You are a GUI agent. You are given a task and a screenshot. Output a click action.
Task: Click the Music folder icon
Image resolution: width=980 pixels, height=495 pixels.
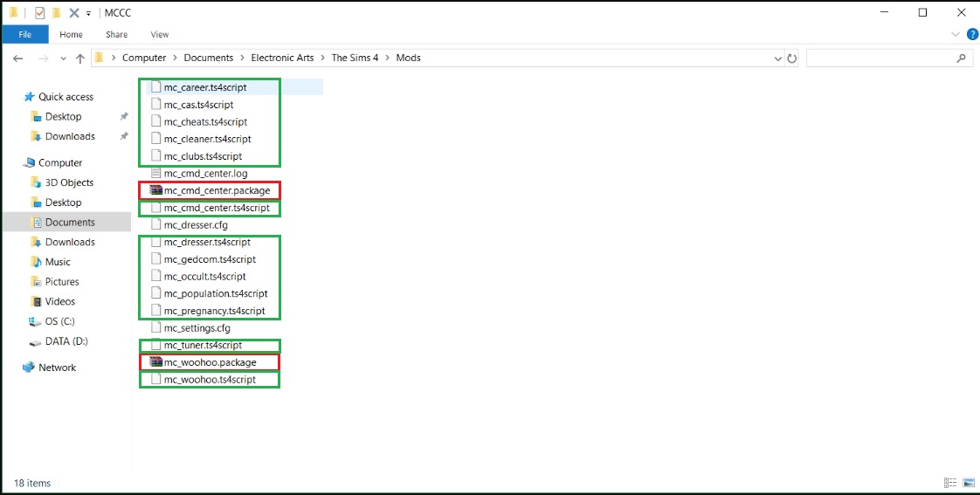(36, 262)
